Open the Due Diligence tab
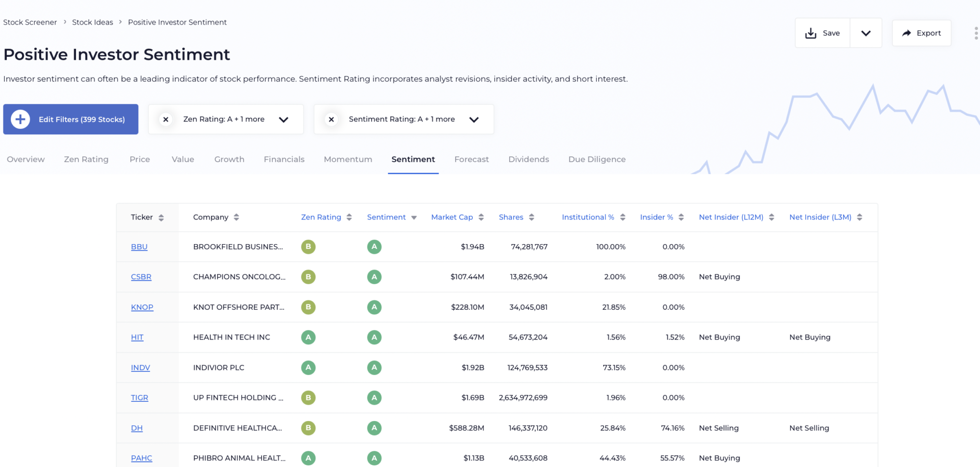 click(597, 159)
